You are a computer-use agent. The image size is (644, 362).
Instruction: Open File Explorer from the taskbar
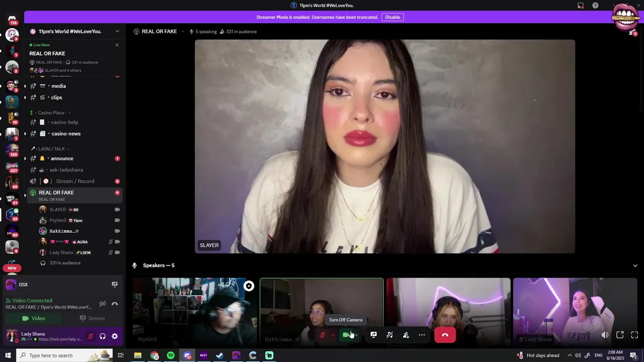coord(137,355)
